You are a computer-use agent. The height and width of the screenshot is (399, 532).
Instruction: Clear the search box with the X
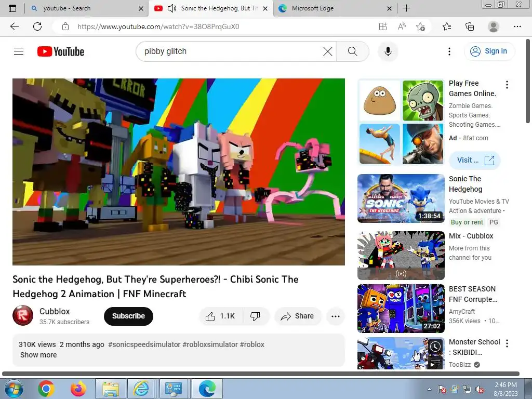tap(328, 51)
